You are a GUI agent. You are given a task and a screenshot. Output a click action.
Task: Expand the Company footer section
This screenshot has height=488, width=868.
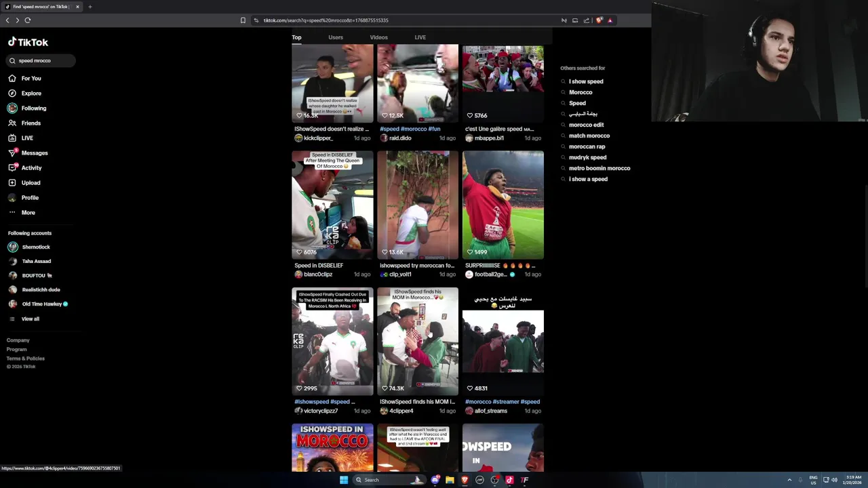pos(18,340)
